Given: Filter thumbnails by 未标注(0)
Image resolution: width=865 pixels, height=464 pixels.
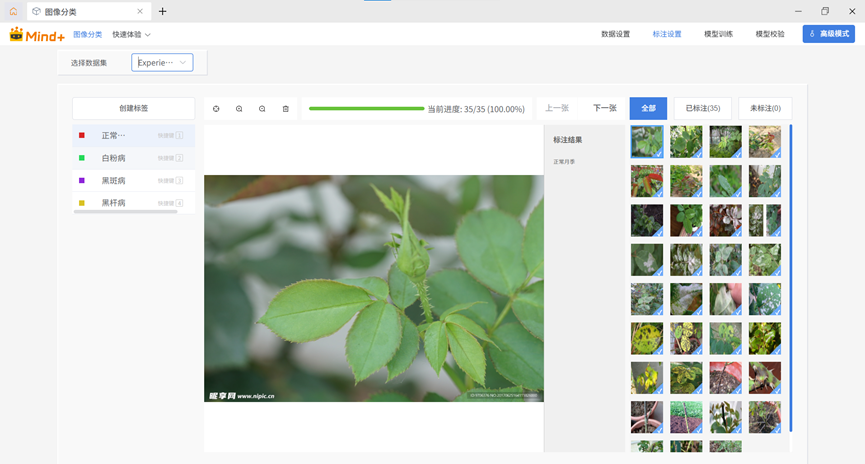Looking at the screenshot, I should point(765,108).
